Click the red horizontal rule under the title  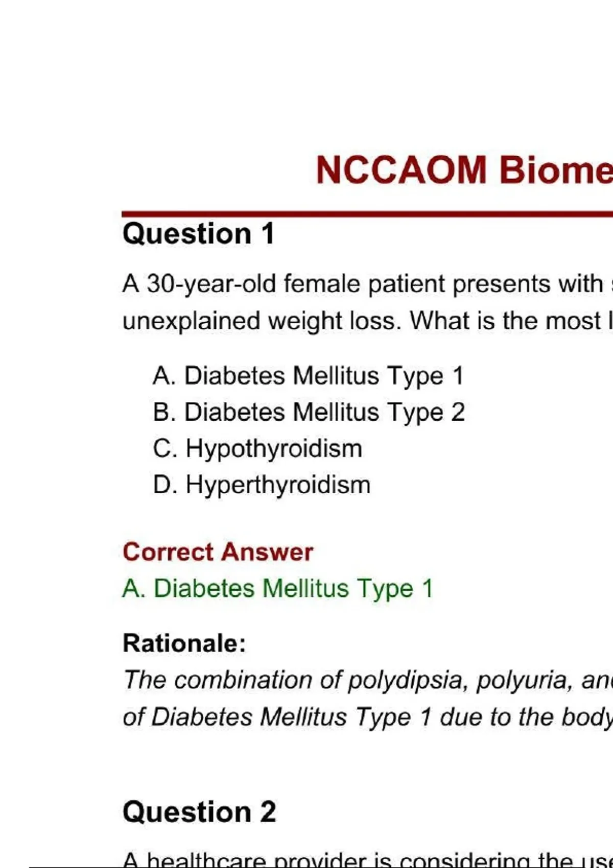point(367,214)
